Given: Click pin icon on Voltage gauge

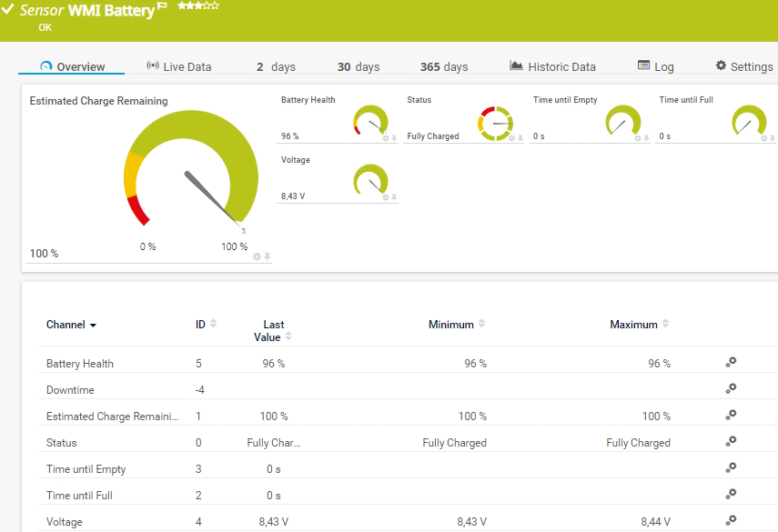Looking at the screenshot, I should (x=394, y=197).
